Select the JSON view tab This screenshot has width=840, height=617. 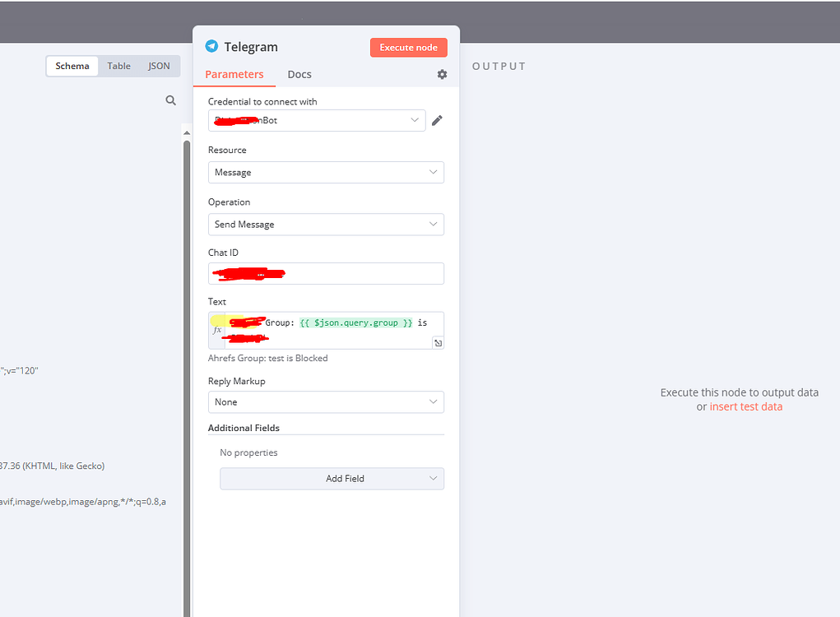click(x=159, y=66)
